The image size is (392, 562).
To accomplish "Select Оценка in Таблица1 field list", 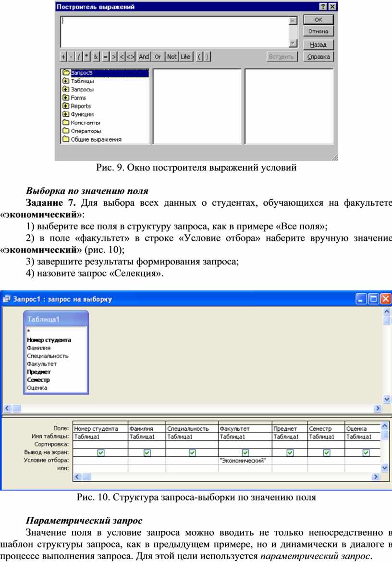I will tap(56, 388).
